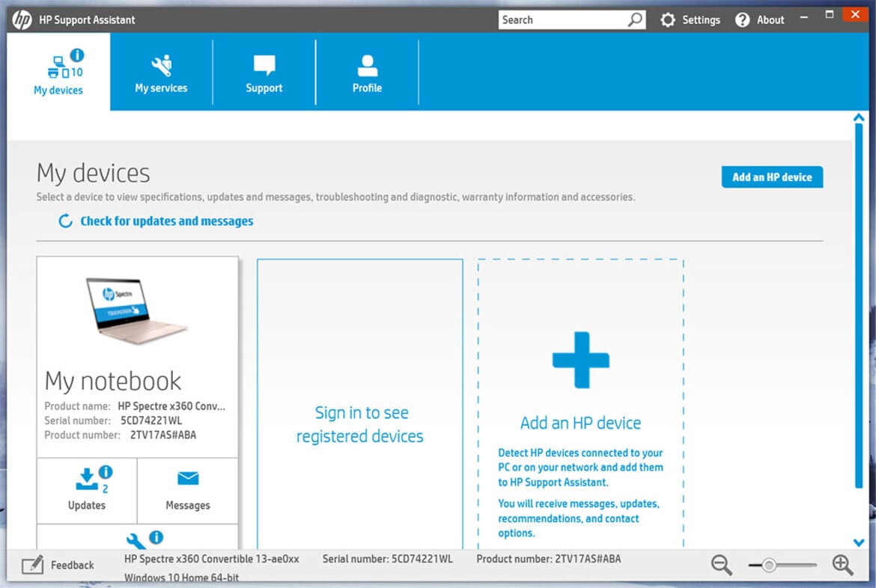Screen dimensions: 876x588
Task: Click the zoom out magnifier icon
Action: (x=721, y=565)
